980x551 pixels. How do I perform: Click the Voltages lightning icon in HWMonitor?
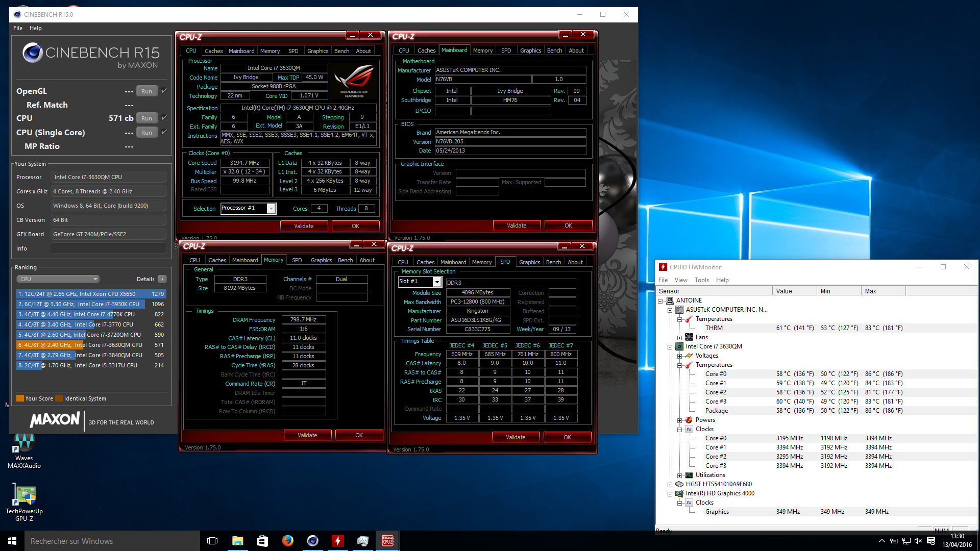689,356
